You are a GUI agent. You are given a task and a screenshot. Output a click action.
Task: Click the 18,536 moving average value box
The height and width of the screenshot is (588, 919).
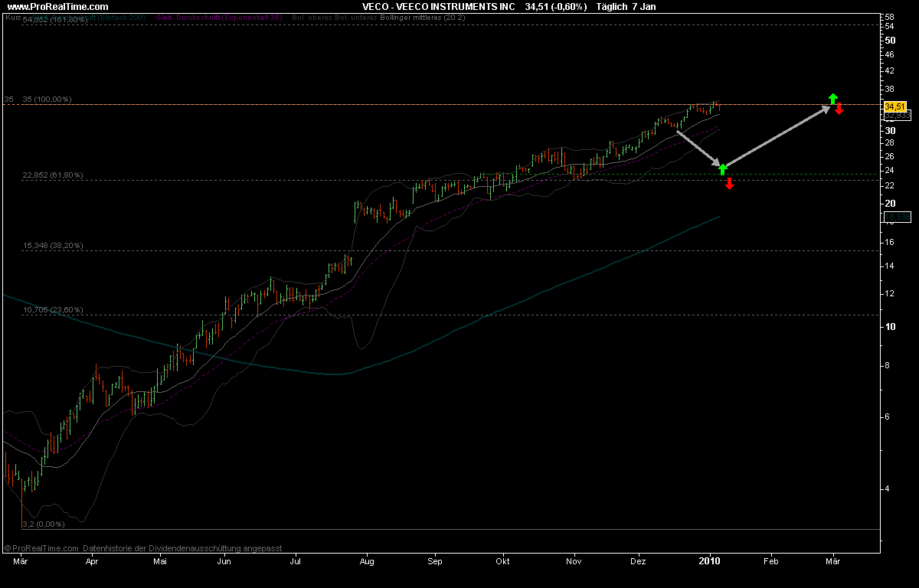click(897, 217)
